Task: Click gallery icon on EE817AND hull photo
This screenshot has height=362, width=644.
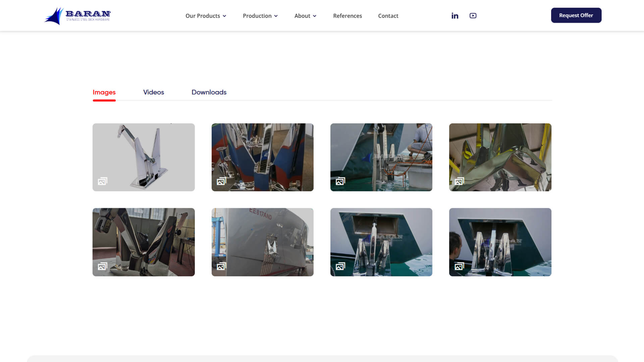Action: [x=221, y=266]
